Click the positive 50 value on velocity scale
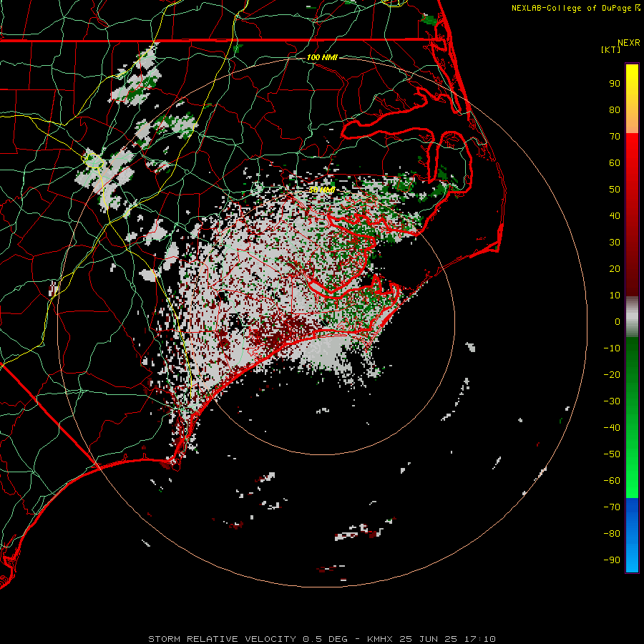Viewport: 644px width, 644px height. [615, 190]
